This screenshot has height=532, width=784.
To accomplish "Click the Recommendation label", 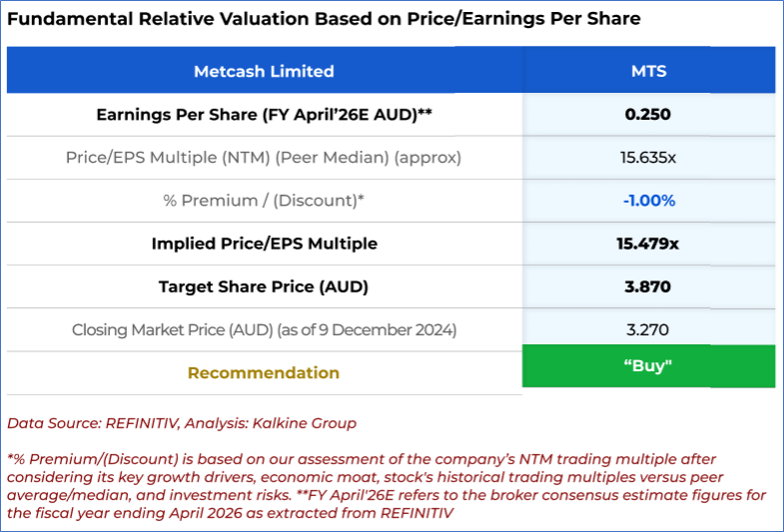I will 264,373.
